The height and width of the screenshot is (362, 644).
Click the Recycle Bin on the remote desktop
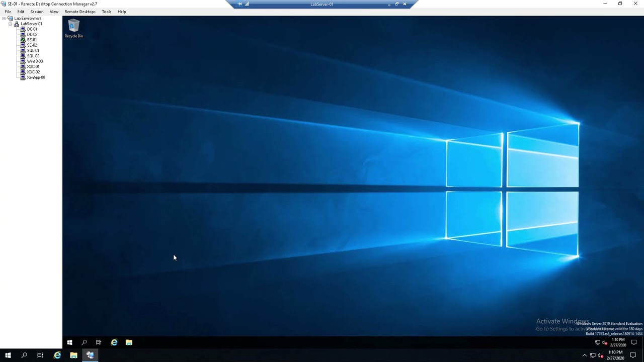(x=74, y=28)
